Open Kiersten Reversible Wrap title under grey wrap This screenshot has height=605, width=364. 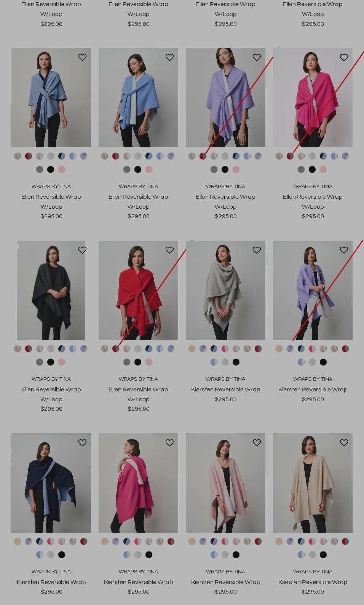(225, 389)
